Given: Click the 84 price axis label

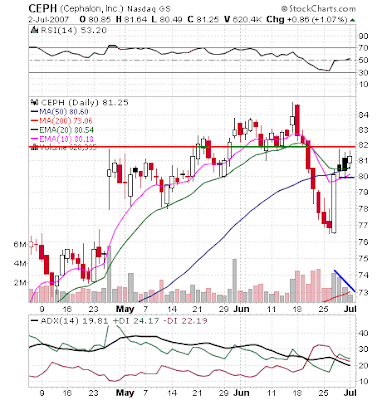Looking at the screenshot, I should (x=364, y=115).
